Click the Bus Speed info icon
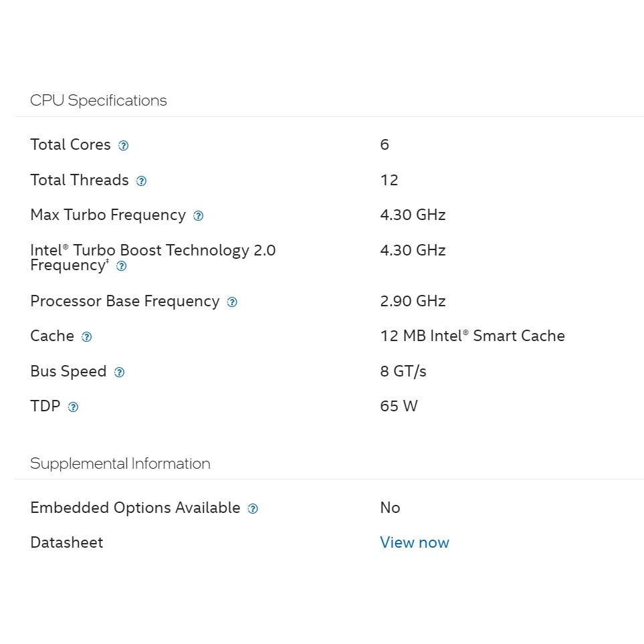Screen dimensions: 644x644 119,372
